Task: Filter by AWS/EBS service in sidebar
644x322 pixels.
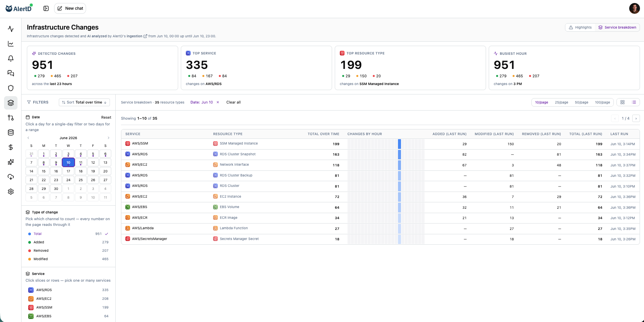Action: point(68,316)
